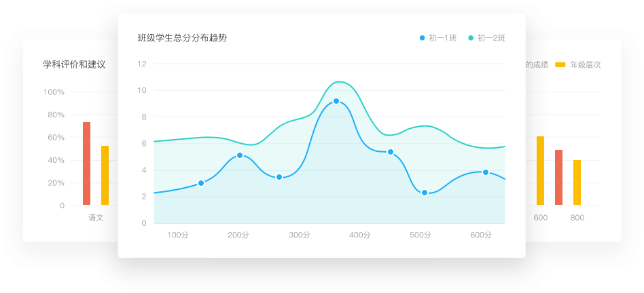The image size is (644, 293).
Task: Click the highest blue data point
Action: [336, 101]
